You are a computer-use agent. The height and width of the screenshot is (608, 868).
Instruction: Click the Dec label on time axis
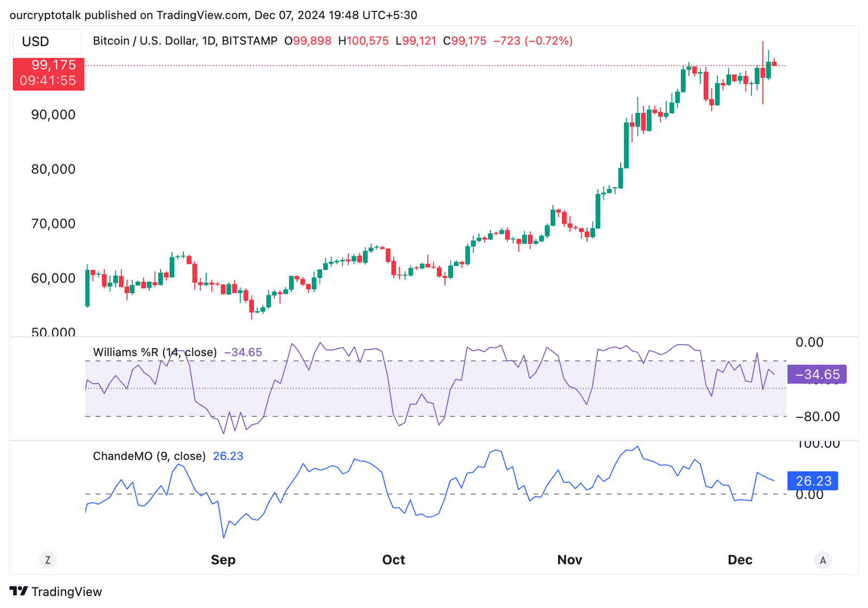tap(739, 560)
